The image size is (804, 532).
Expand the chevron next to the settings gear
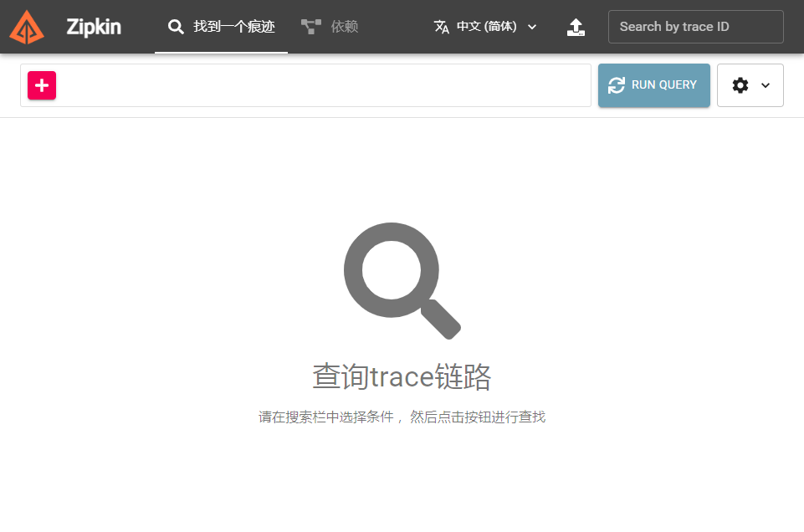point(766,85)
